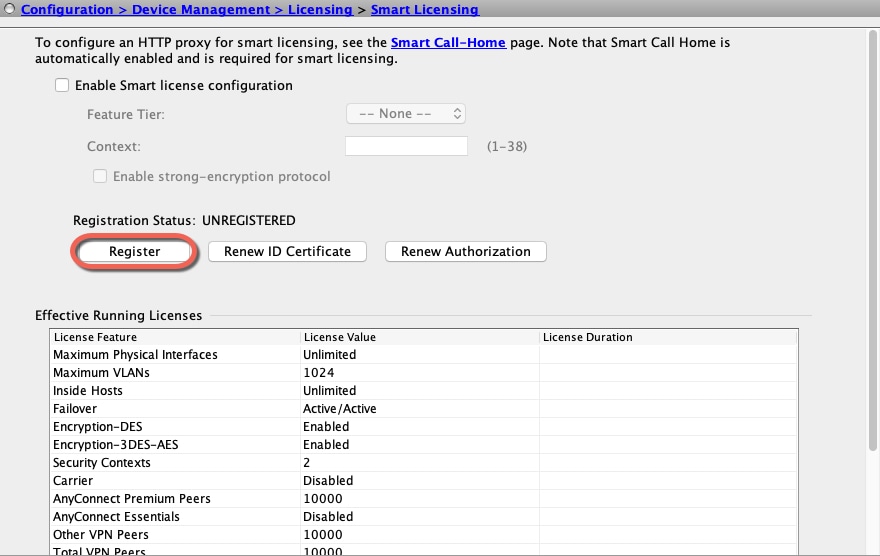Image resolution: width=880 pixels, height=556 pixels.
Task: Open Configuration > Device Management > Licensing breadcrumb
Action: coord(187,10)
